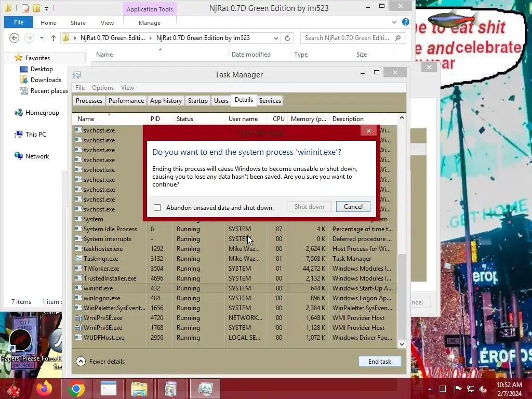Click the muted volume tray icon
This screenshot has width=532, height=399.
click(483, 389)
